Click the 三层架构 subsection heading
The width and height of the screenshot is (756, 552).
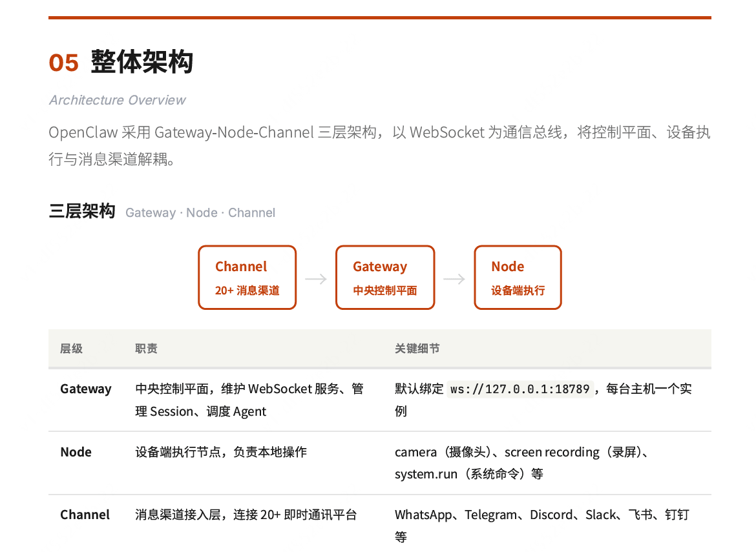pos(82,211)
